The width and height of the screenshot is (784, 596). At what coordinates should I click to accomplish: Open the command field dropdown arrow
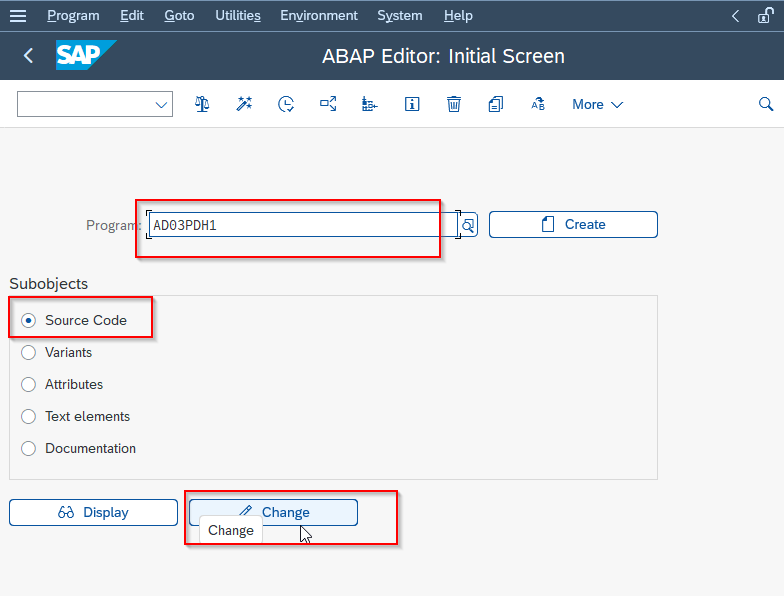[x=161, y=104]
